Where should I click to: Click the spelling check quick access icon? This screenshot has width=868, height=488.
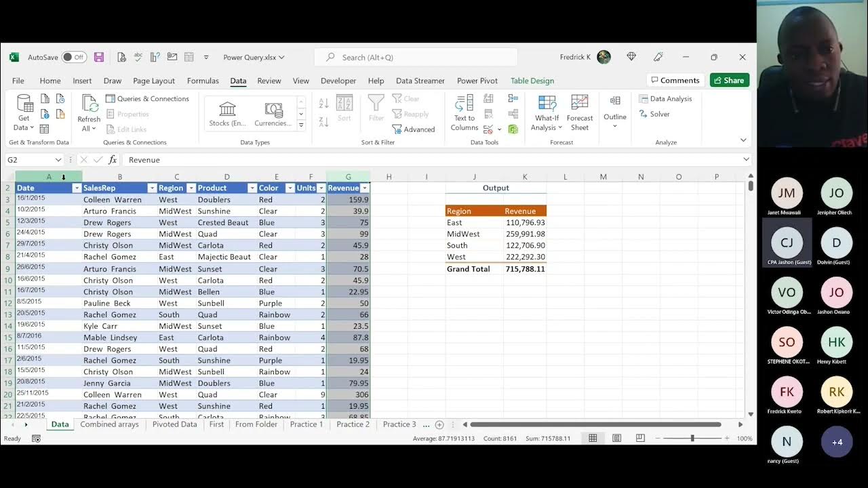coord(138,58)
